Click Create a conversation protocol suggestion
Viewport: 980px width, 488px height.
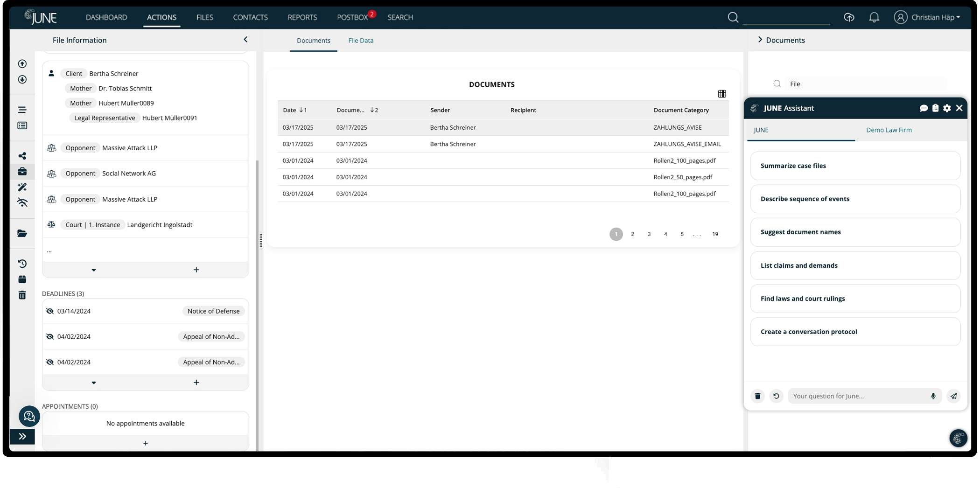pos(855,332)
